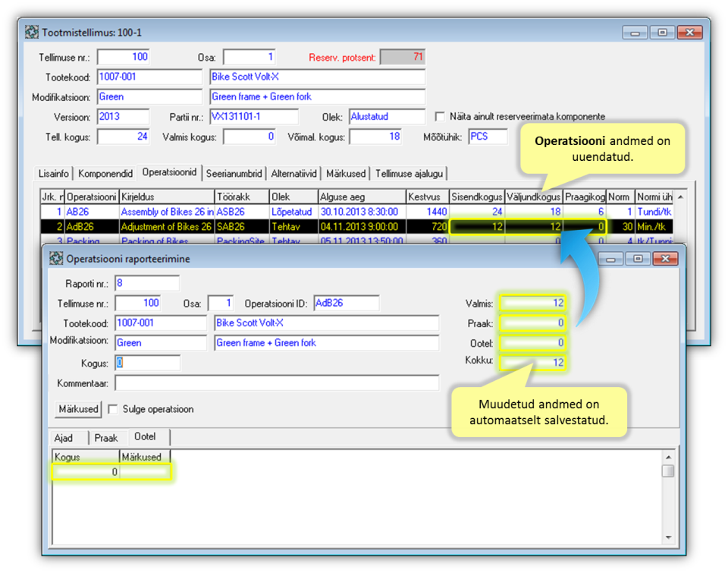Click the Tootekood field in order window
Image resolution: width=728 pixels, height=573 pixels.
(x=149, y=77)
